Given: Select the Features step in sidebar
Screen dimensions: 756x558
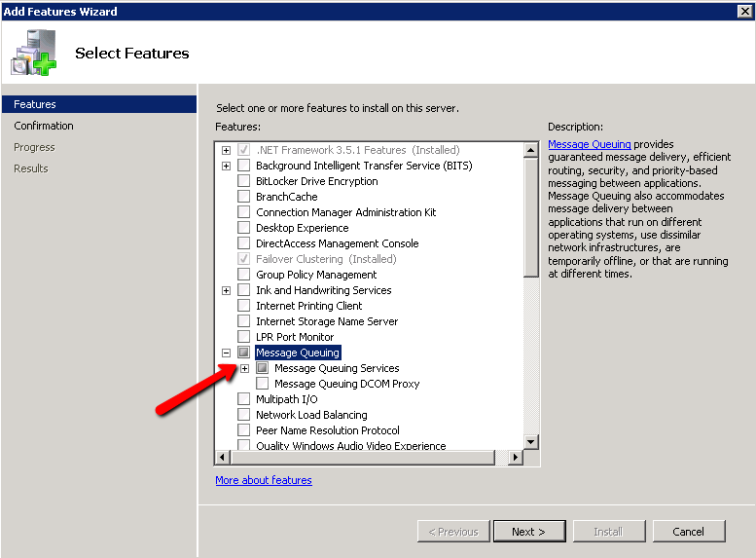Looking at the screenshot, I should coord(35,104).
